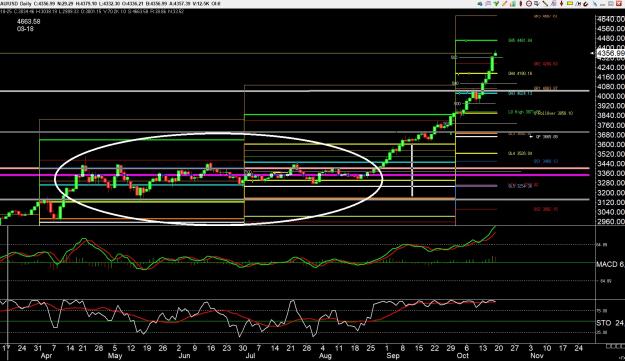The width and height of the screenshot is (625, 361).
Task: Click the Oct month label on date axis
Action: [463, 355]
